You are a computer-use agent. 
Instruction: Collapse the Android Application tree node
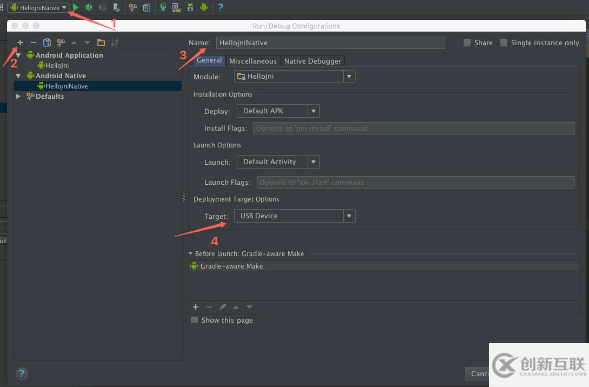18,55
